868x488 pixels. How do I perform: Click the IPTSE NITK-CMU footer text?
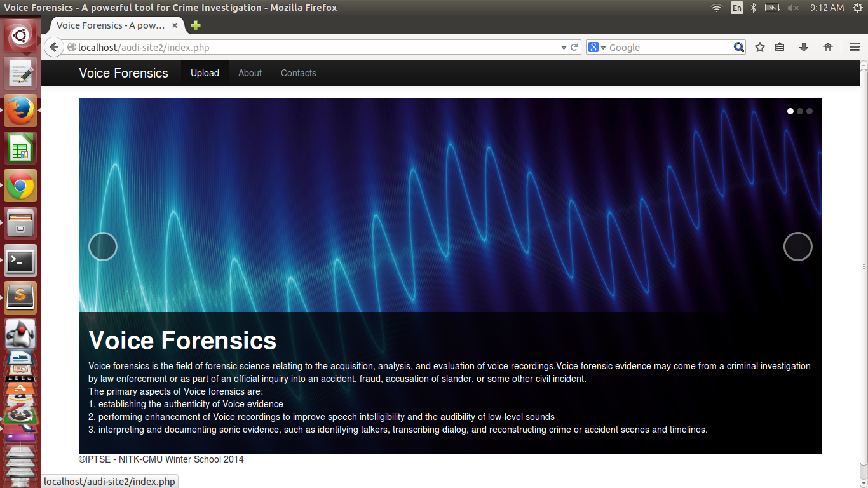[x=161, y=459]
